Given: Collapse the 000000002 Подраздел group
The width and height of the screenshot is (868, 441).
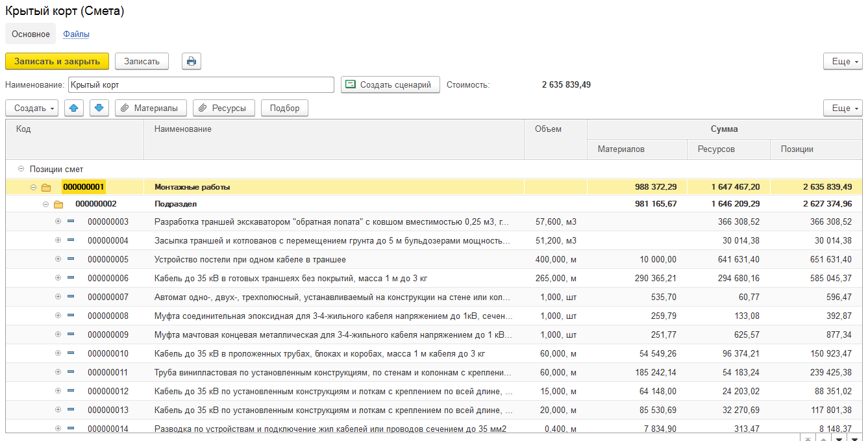Looking at the screenshot, I should click(x=45, y=205).
